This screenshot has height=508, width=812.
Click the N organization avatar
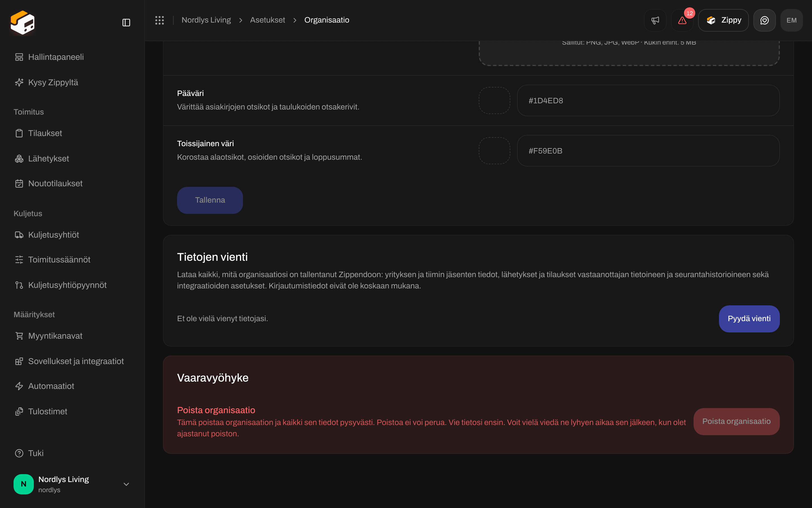[23, 484]
